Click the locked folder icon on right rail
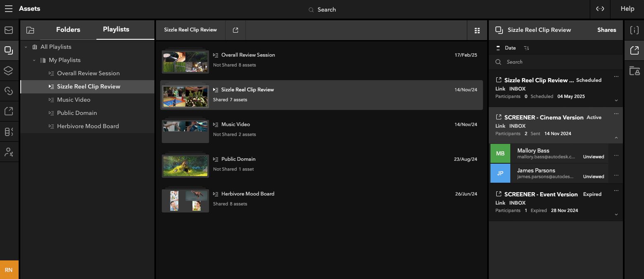Viewport: 644px width, 279px height. coord(634,71)
